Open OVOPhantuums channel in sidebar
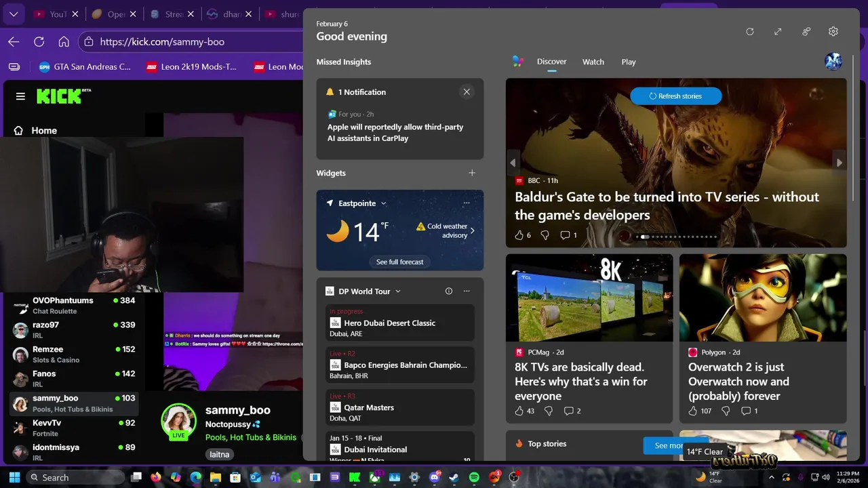The image size is (868, 488). point(74,305)
